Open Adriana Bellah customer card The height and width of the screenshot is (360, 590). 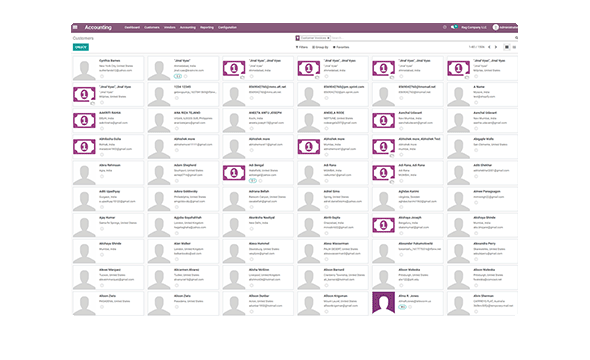pos(258,199)
